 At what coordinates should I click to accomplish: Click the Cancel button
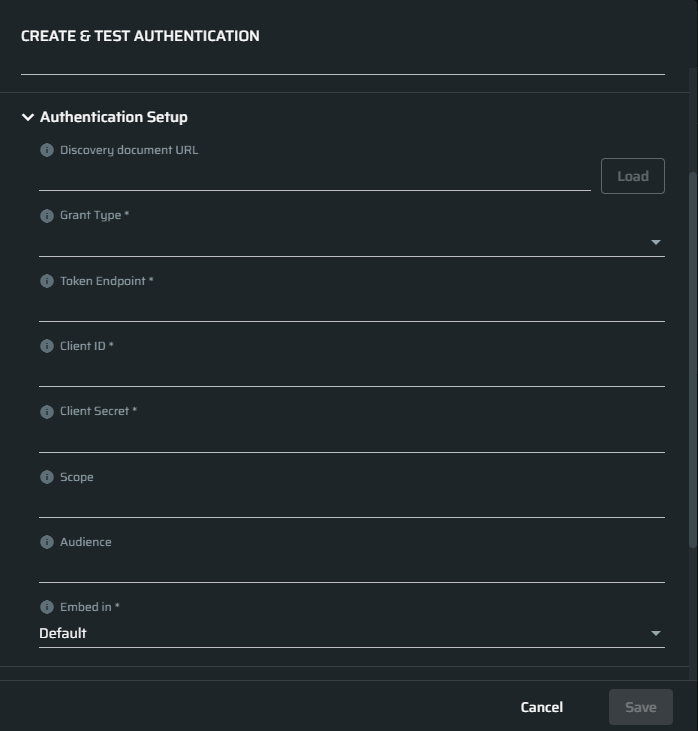[x=542, y=707]
